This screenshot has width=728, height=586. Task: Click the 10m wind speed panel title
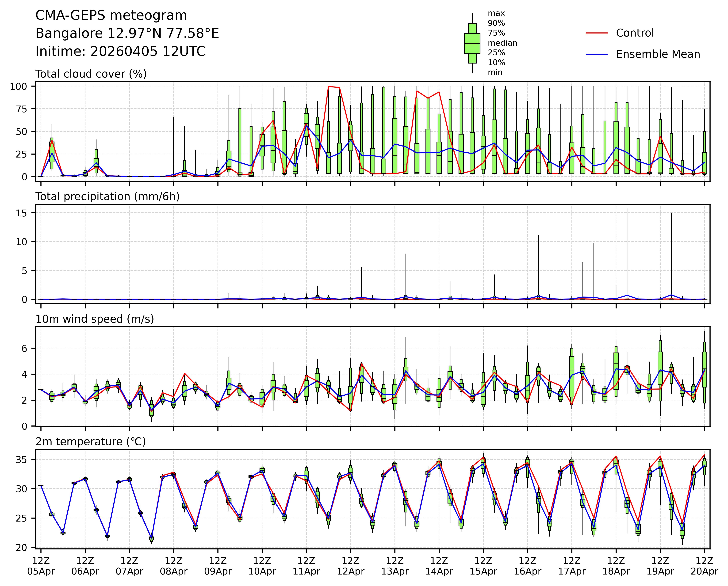95,319
